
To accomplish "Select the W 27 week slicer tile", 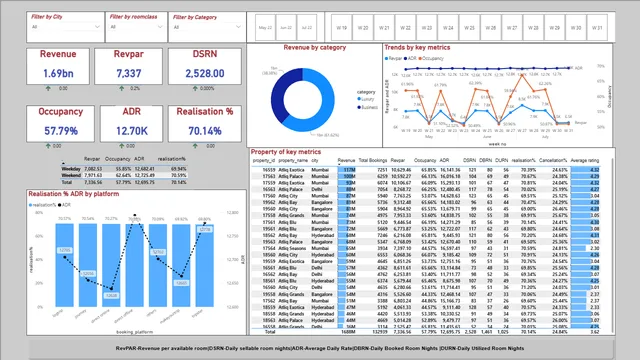I will (512, 28).
